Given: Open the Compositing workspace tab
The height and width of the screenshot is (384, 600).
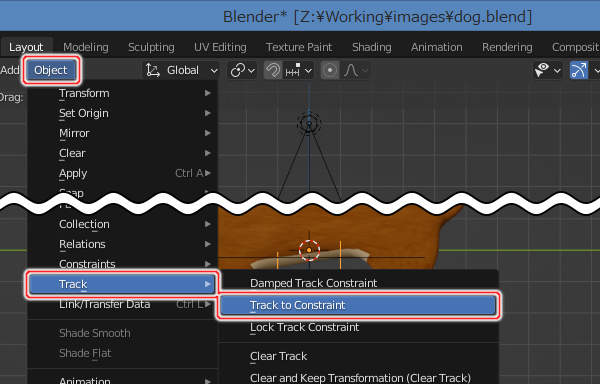Looking at the screenshot, I should 575,47.
